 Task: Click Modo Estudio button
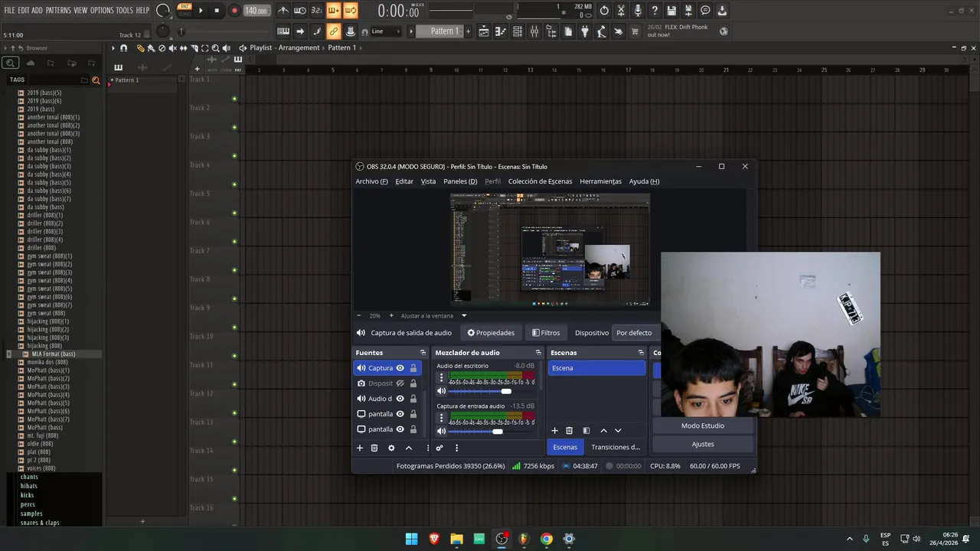(x=703, y=425)
